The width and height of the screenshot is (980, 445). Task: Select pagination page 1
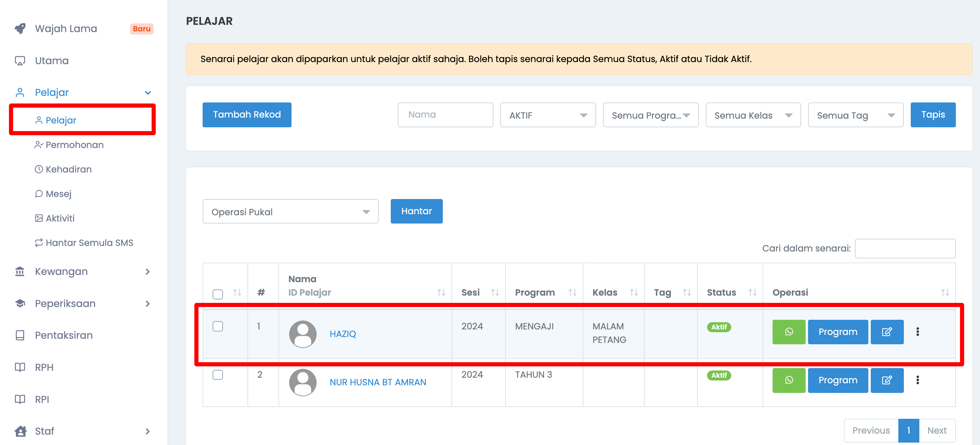point(908,431)
